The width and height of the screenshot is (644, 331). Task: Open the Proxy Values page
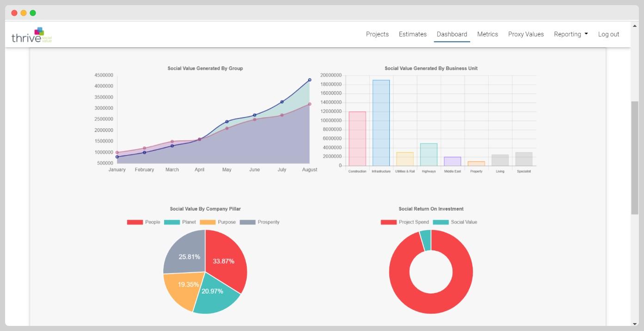pyautogui.click(x=526, y=34)
